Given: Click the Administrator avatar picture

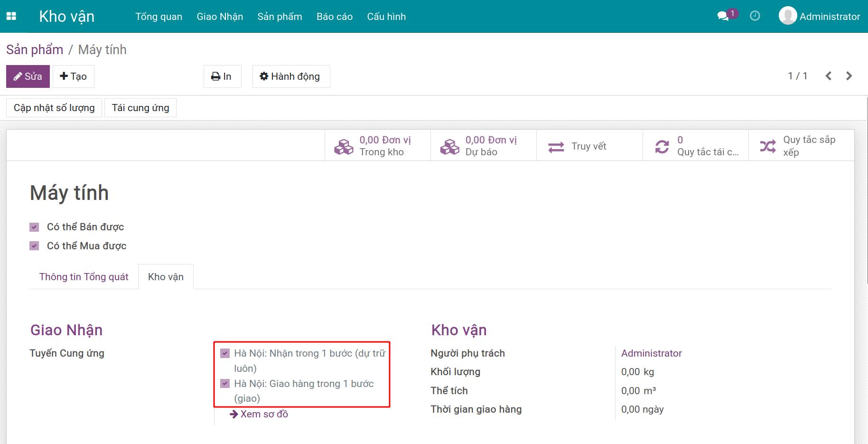Looking at the screenshot, I should [x=787, y=16].
